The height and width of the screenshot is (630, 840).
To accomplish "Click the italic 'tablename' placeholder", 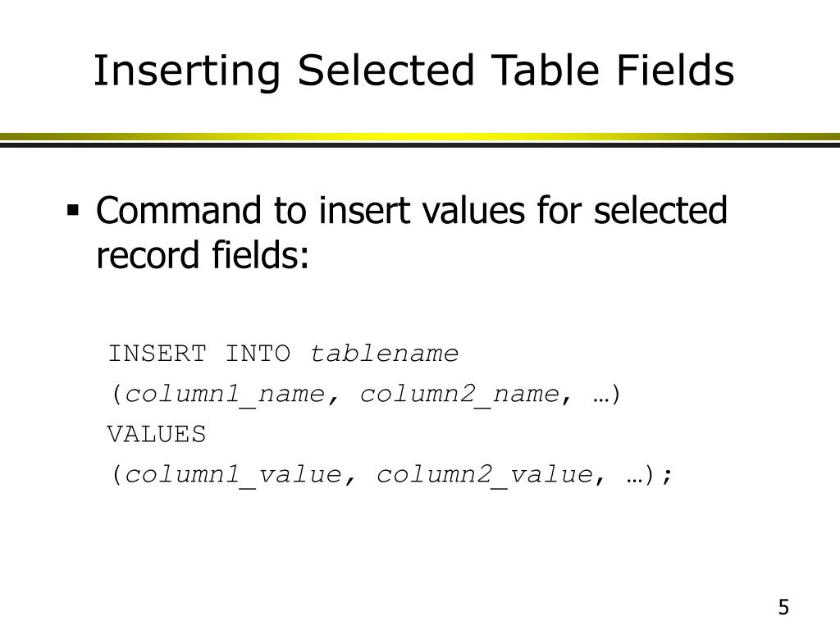I will (384, 354).
